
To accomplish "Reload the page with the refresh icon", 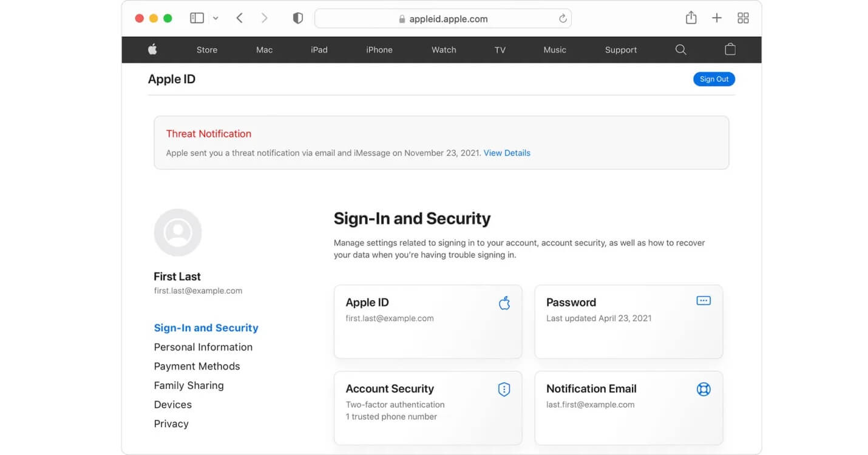I will 561,18.
